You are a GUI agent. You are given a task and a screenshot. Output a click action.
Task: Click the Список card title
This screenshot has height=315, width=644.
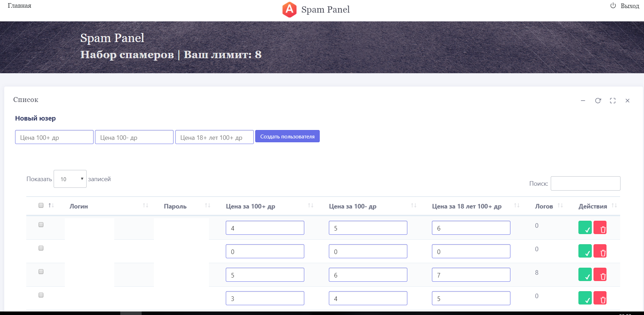pos(26,100)
